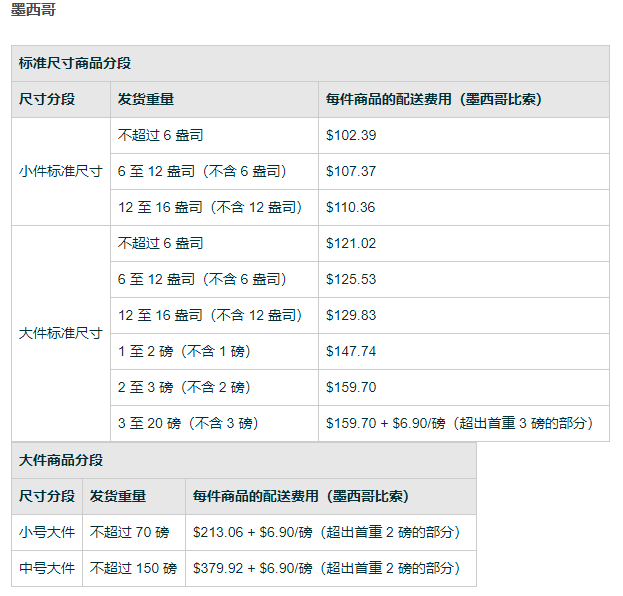623x596 pixels.
Task: Select the $147.74 fee cell
Action: click(351, 351)
